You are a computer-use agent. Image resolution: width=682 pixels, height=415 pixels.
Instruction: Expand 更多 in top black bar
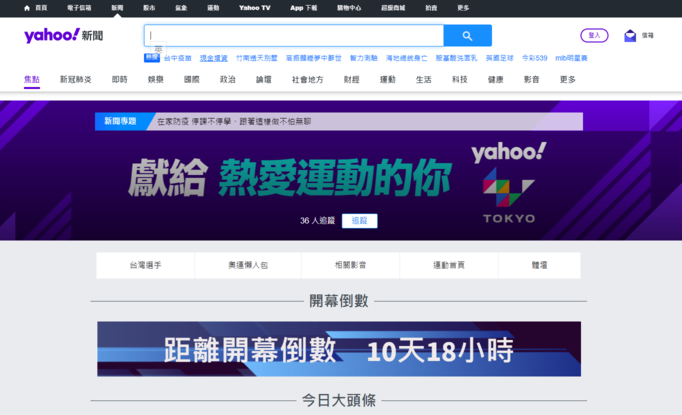click(x=463, y=8)
